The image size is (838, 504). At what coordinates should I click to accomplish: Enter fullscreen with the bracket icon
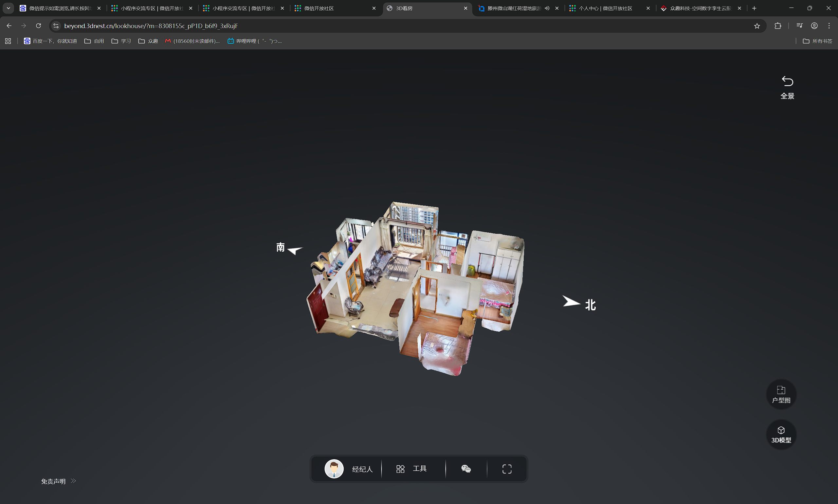(x=507, y=469)
